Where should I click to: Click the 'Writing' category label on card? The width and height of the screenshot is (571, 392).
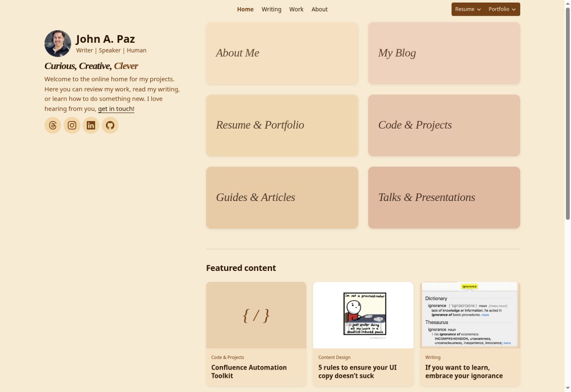tap(433, 357)
